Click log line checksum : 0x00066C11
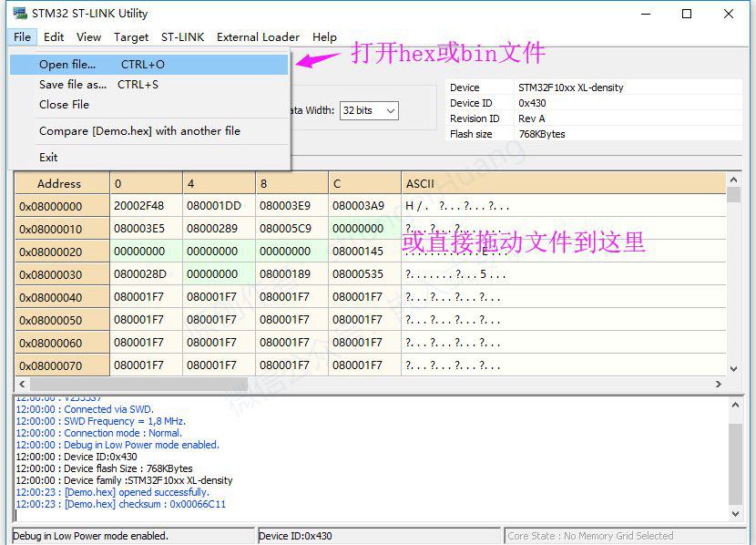 120,505
